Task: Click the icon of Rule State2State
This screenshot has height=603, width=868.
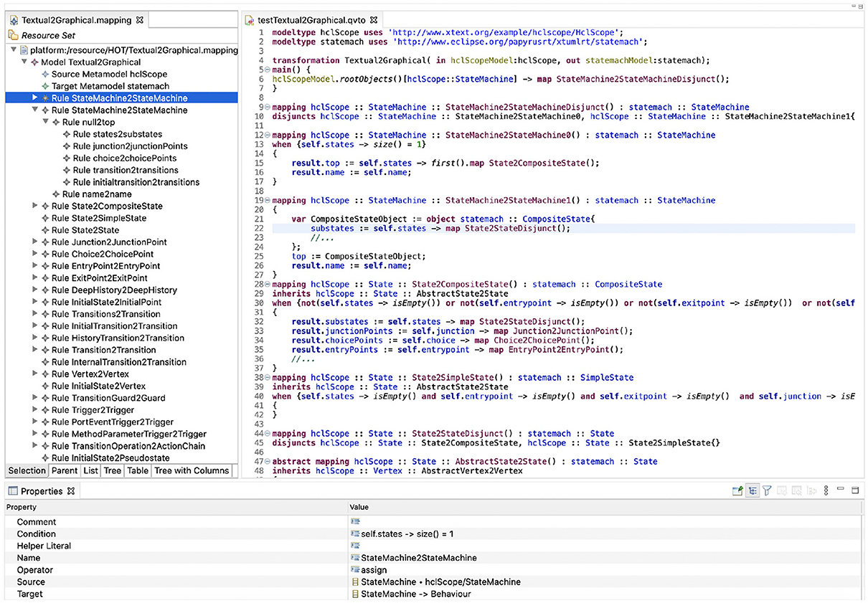Action: (44, 230)
